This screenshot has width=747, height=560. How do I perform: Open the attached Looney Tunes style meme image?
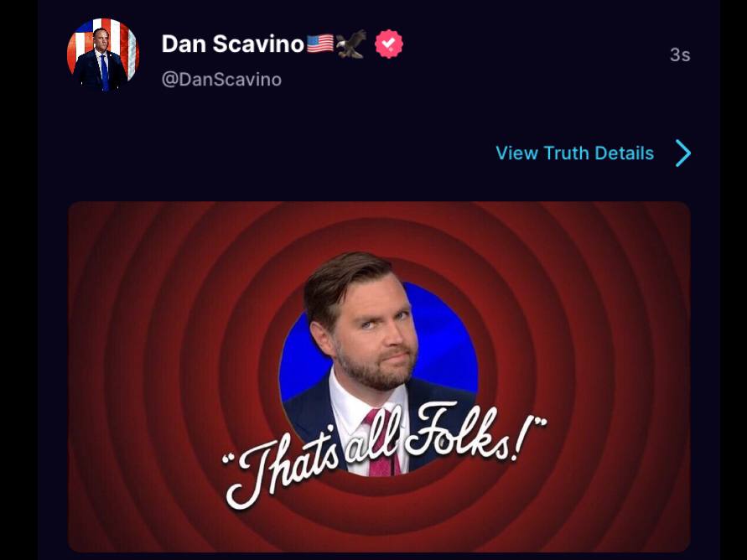(x=379, y=376)
